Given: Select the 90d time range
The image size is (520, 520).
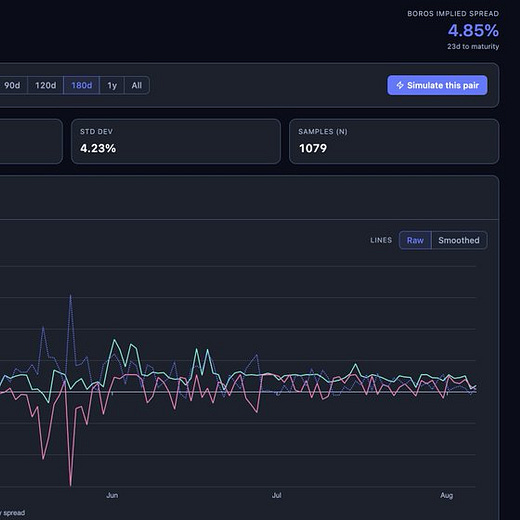Looking at the screenshot, I should pos(12,85).
